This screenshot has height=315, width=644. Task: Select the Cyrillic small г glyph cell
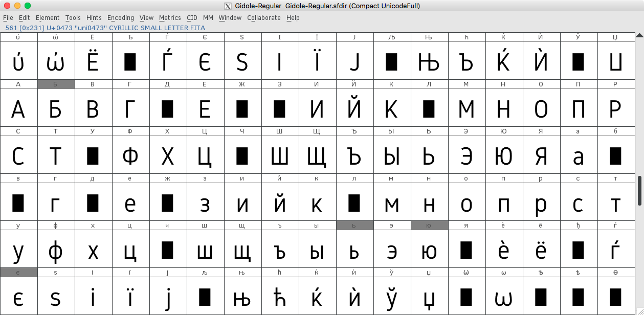tap(56, 202)
